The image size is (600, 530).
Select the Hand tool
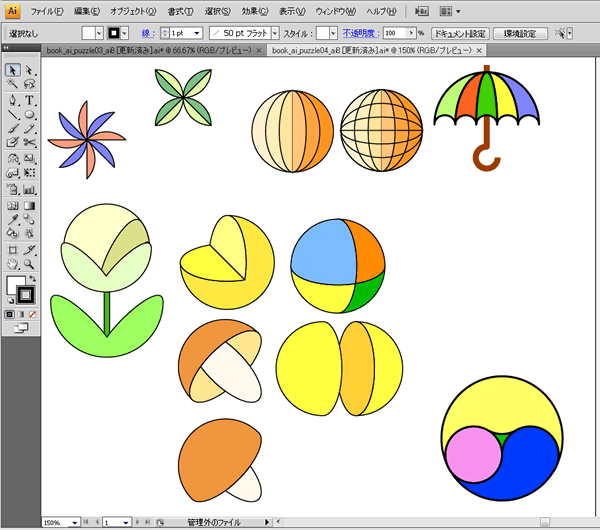tap(13, 264)
